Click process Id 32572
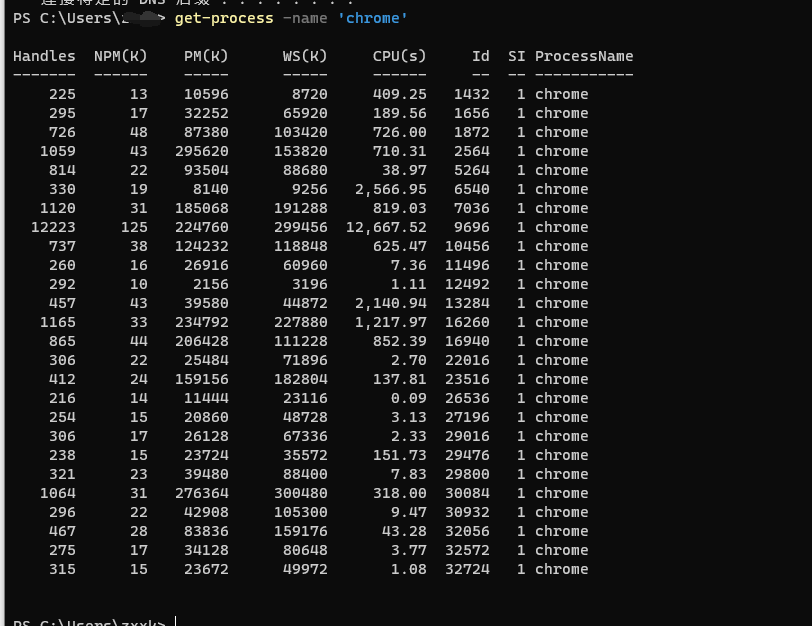This screenshot has width=812, height=626. click(467, 550)
